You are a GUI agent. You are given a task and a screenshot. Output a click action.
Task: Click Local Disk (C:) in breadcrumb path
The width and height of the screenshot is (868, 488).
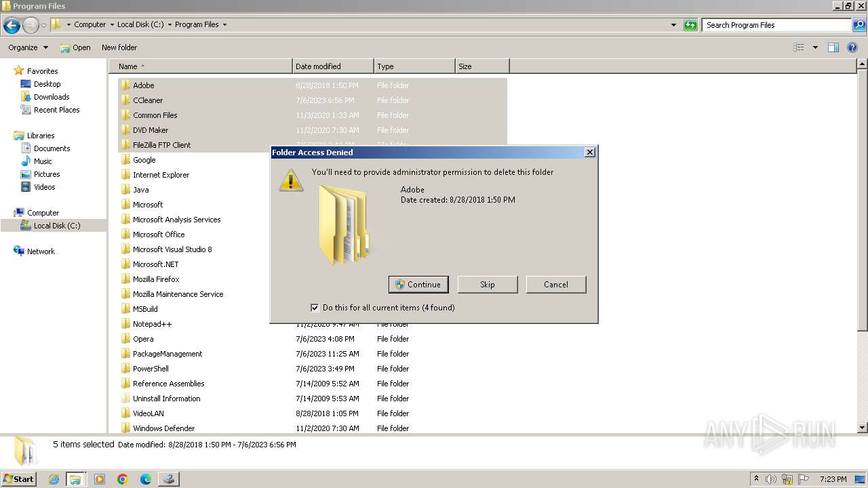[x=140, y=24]
